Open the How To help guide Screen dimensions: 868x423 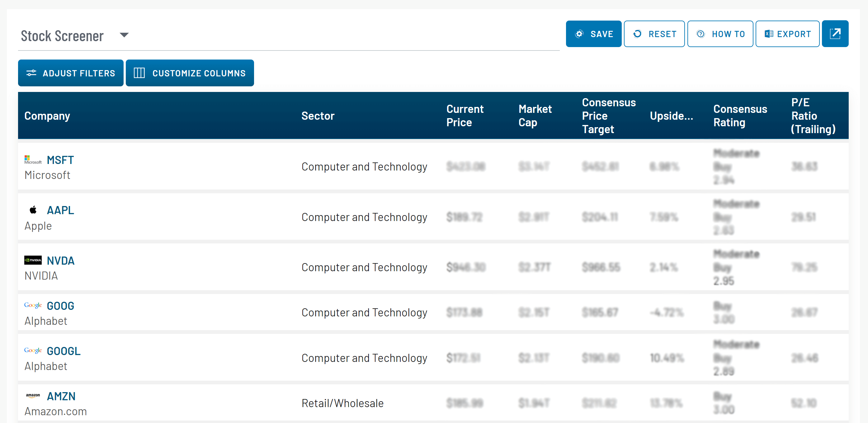[720, 34]
